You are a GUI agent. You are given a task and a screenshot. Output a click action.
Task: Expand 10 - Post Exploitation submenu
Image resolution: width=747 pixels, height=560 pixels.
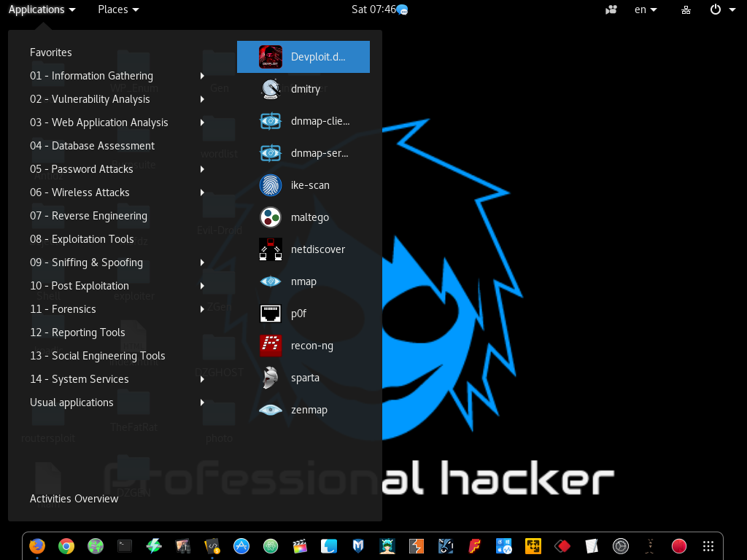pyautogui.click(x=203, y=286)
